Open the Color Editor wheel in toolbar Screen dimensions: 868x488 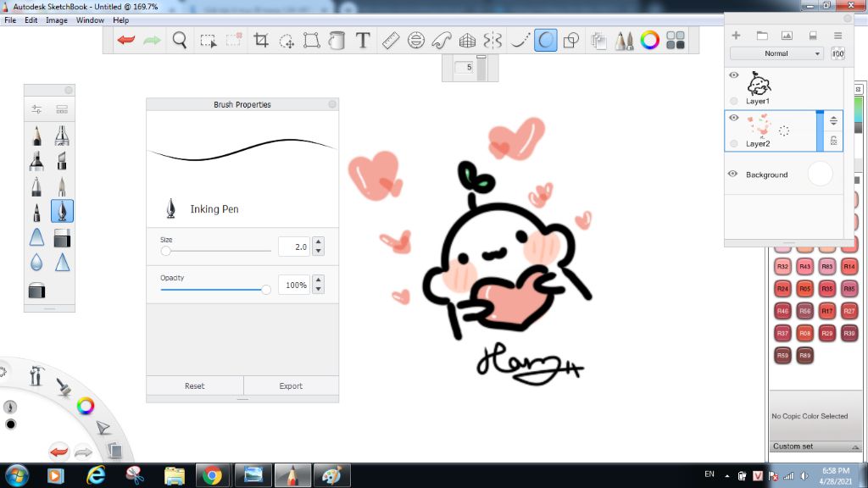(650, 40)
